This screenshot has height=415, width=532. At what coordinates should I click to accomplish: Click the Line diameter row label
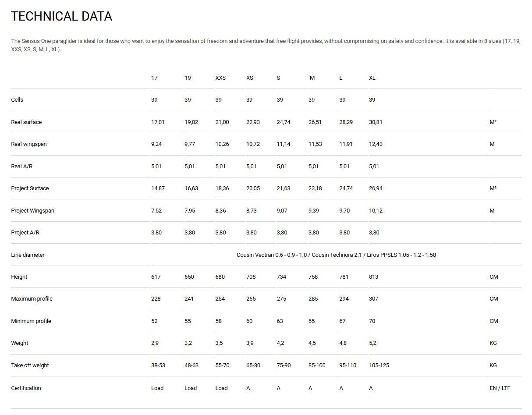pyautogui.click(x=28, y=255)
